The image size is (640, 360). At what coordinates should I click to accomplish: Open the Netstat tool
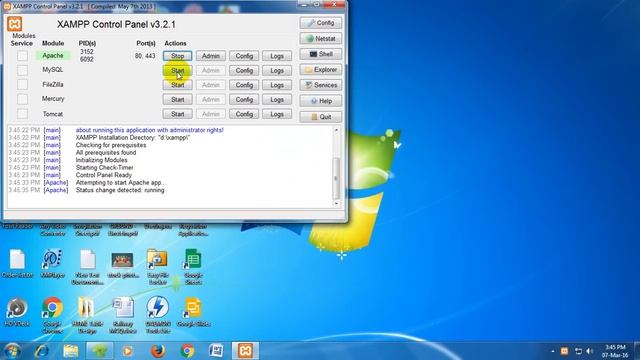(x=321, y=39)
